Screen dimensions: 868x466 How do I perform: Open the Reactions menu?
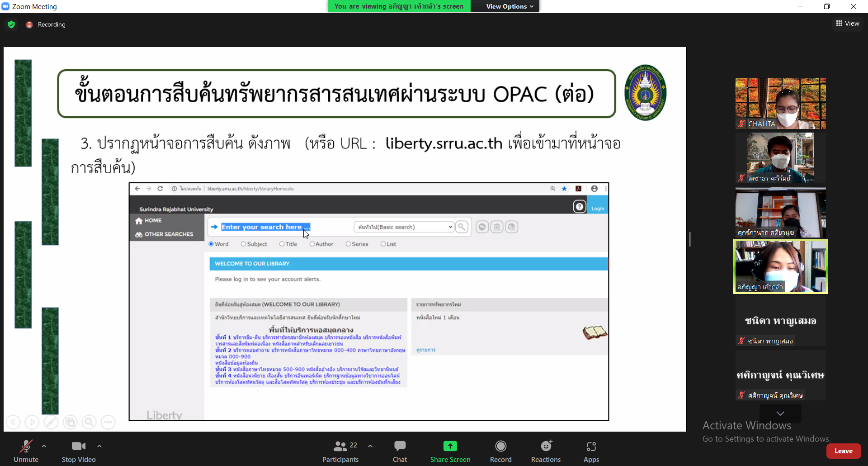point(546,447)
